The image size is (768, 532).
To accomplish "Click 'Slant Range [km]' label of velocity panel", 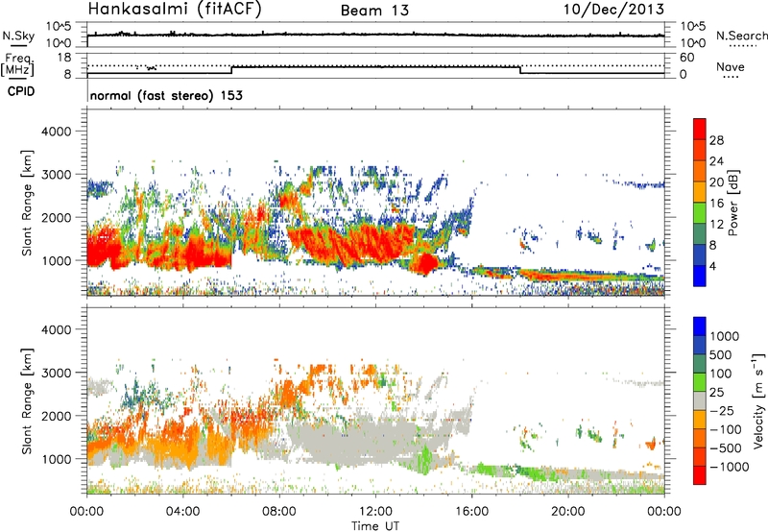I will (28, 400).
